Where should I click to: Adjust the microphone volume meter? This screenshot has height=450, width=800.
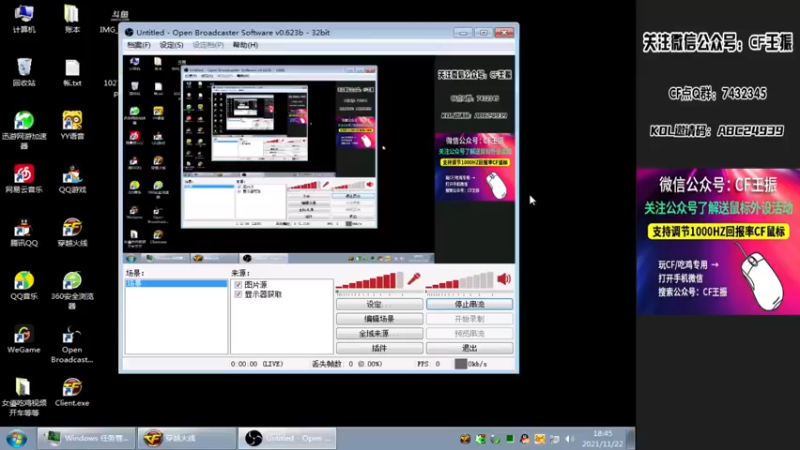[x=370, y=281]
